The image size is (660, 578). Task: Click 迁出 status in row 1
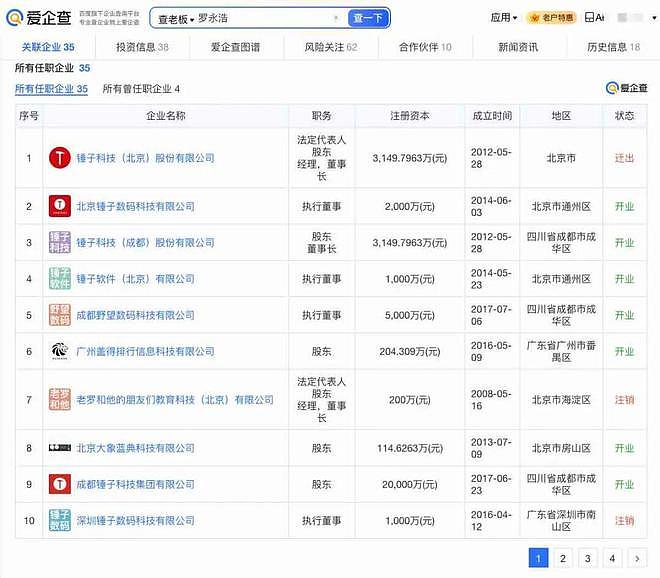click(625, 158)
